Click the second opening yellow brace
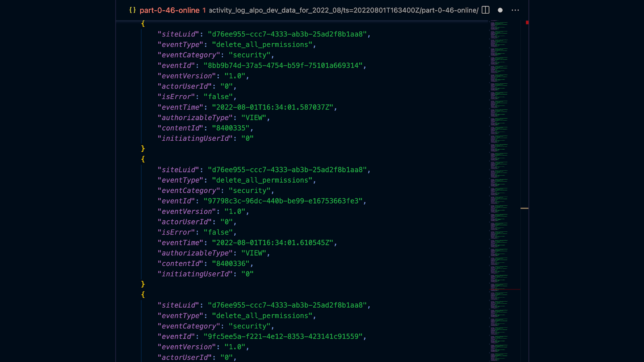The width and height of the screenshot is (644, 362). click(143, 159)
